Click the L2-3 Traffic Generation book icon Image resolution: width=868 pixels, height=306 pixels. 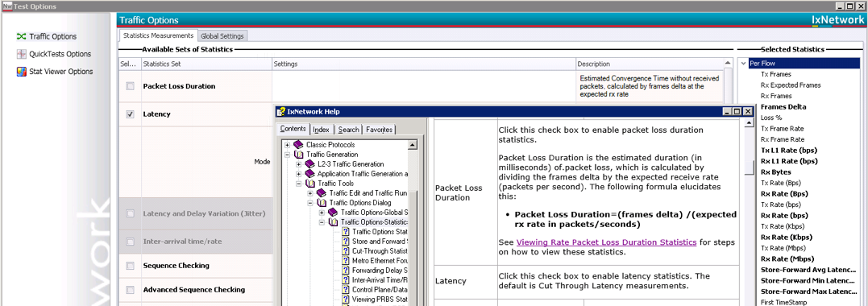[x=310, y=164]
